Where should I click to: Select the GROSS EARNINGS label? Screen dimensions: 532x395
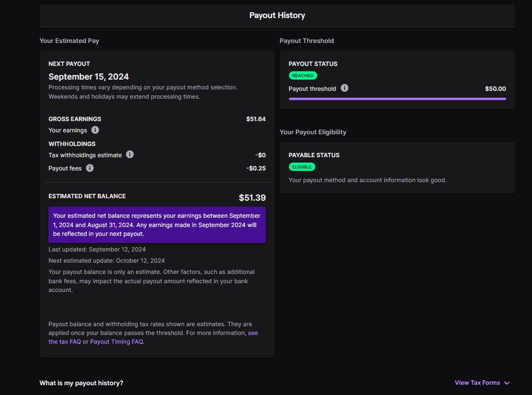pyautogui.click(x=75, y=119)
